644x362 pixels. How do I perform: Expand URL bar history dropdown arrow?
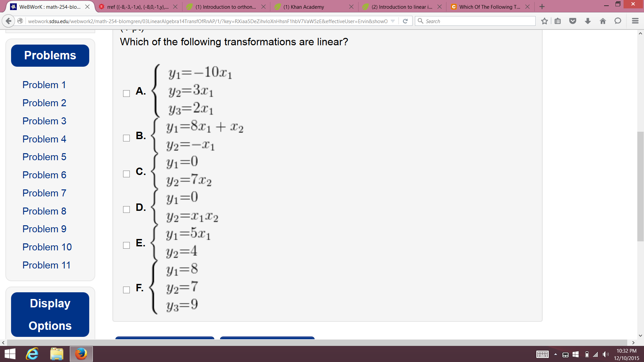[393, 21]
